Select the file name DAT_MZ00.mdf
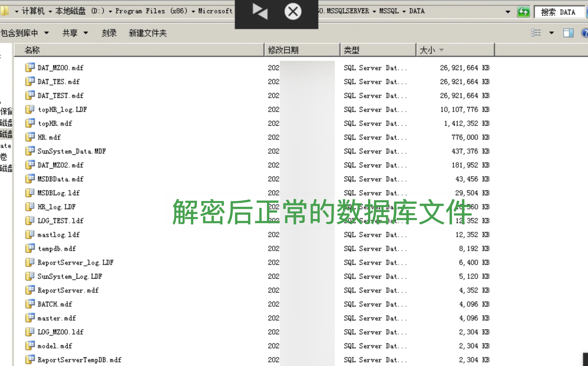Image resolution: width=588 pixels, height=366 pixels. coord(60,68)
